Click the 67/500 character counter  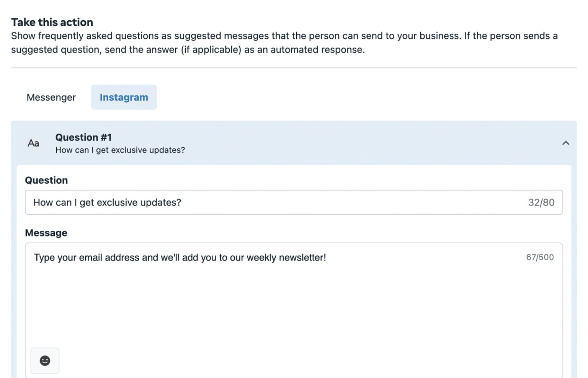click(x=539, y=257)
